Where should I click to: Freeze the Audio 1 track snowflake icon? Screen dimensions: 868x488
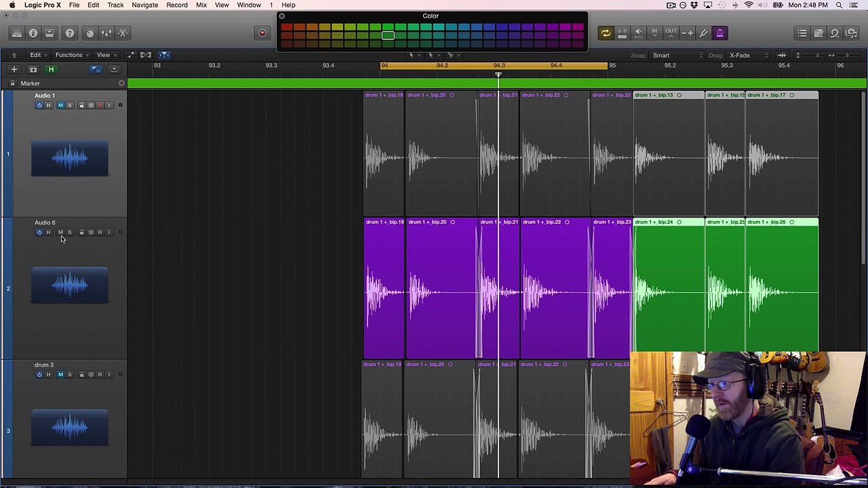coord(91,105)
